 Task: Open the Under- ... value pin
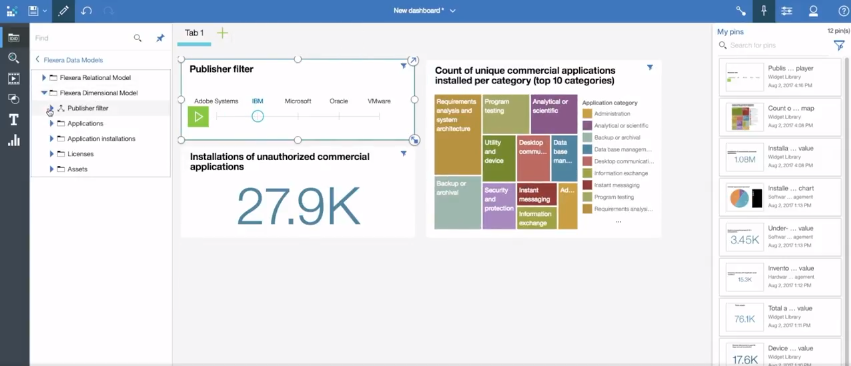(x=780, y=237)
